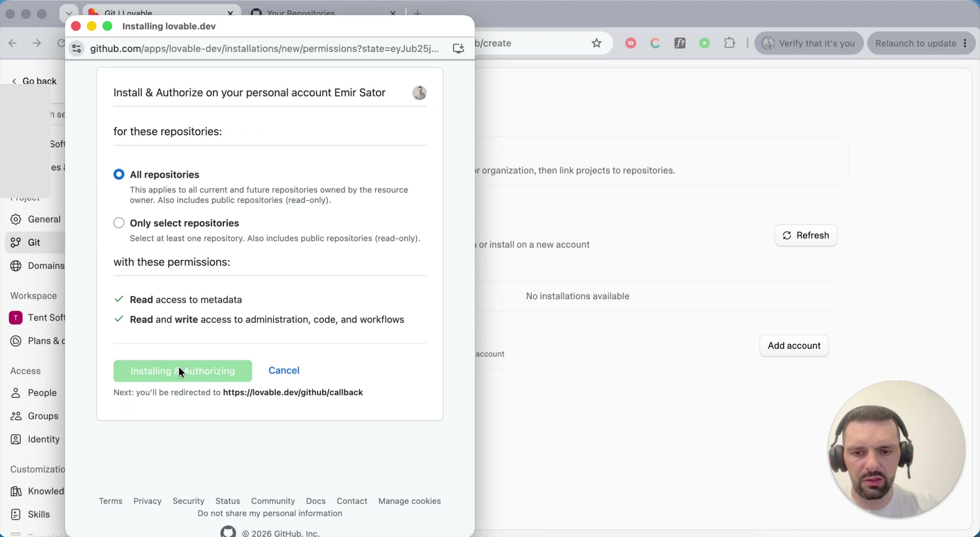This screenshot has height=537, width=980.
Task: Open the Tent workspace entry in sidebar
Action: tap(37, 318)
